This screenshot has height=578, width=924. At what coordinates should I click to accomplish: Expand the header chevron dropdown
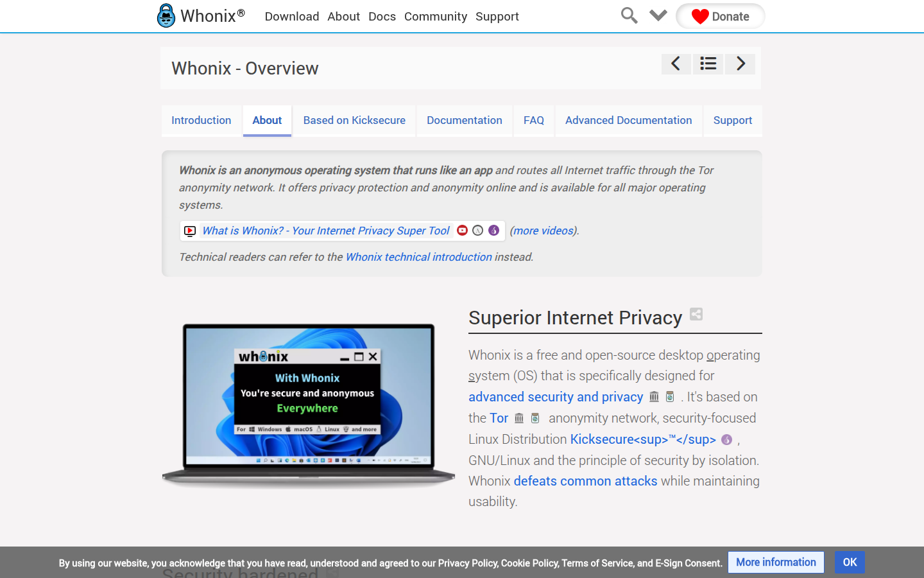click(658, 15)
